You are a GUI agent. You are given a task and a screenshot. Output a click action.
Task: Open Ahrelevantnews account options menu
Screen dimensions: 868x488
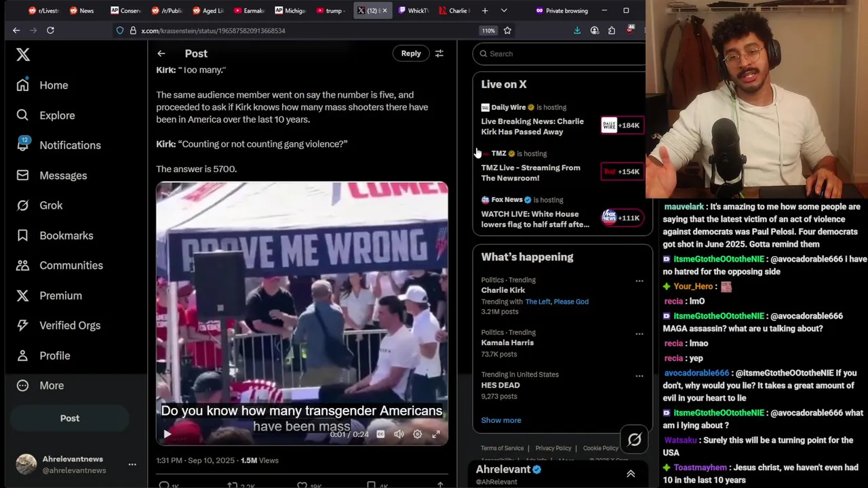132,464
